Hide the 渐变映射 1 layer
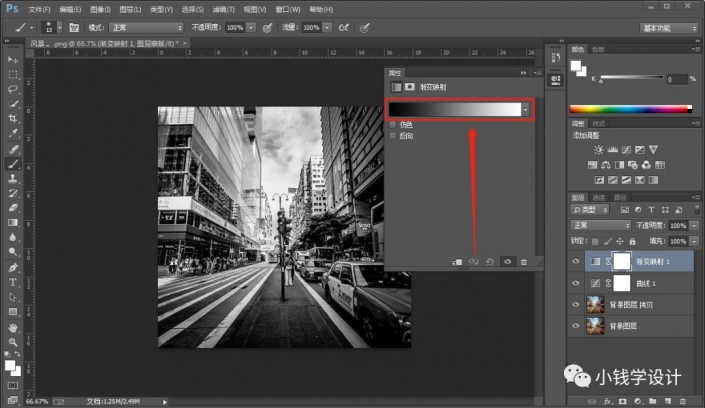This screenshot has width=705, height=408. coord(576,261)
